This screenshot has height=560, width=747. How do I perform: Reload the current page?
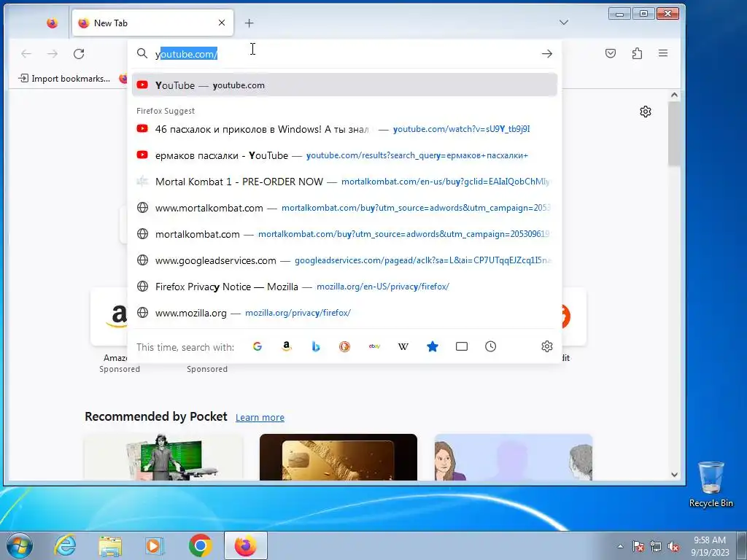coord(79,54)
